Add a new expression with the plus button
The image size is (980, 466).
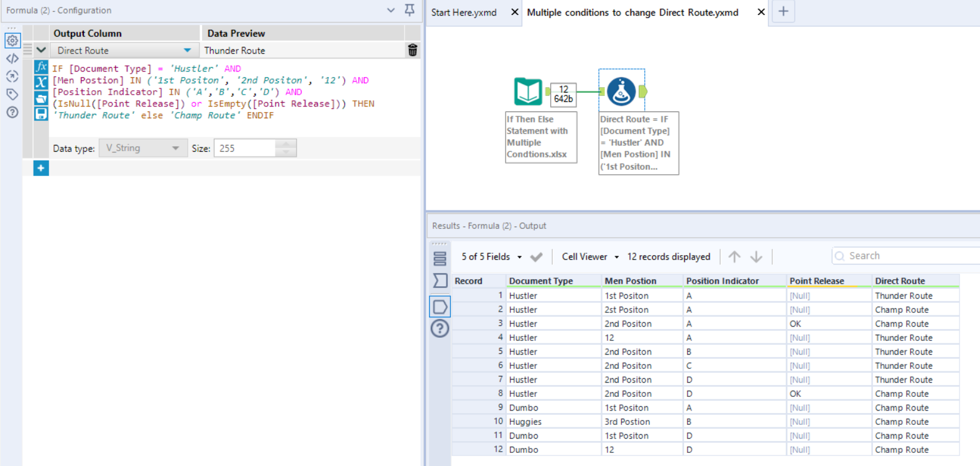tap(41, 168)
